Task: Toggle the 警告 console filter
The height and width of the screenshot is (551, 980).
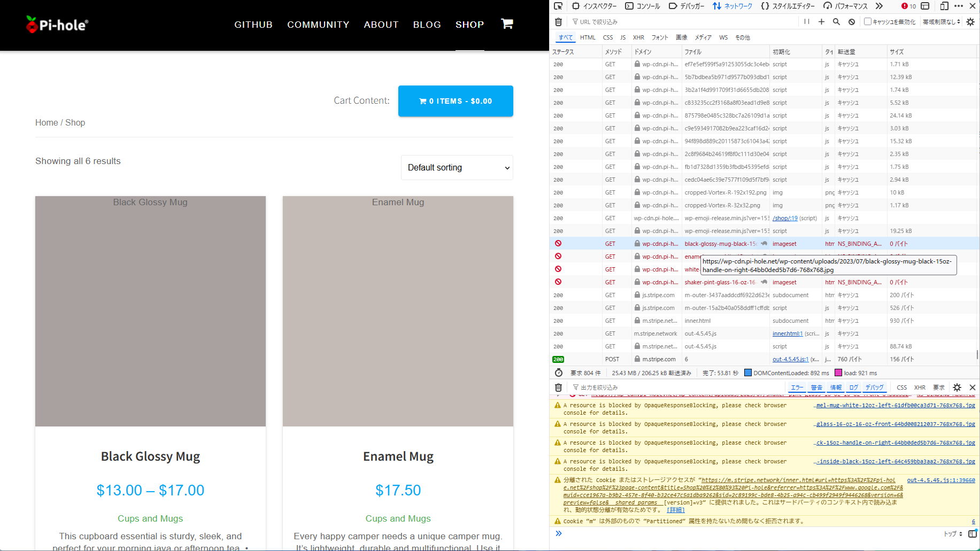Action: [x=816, y=387]
